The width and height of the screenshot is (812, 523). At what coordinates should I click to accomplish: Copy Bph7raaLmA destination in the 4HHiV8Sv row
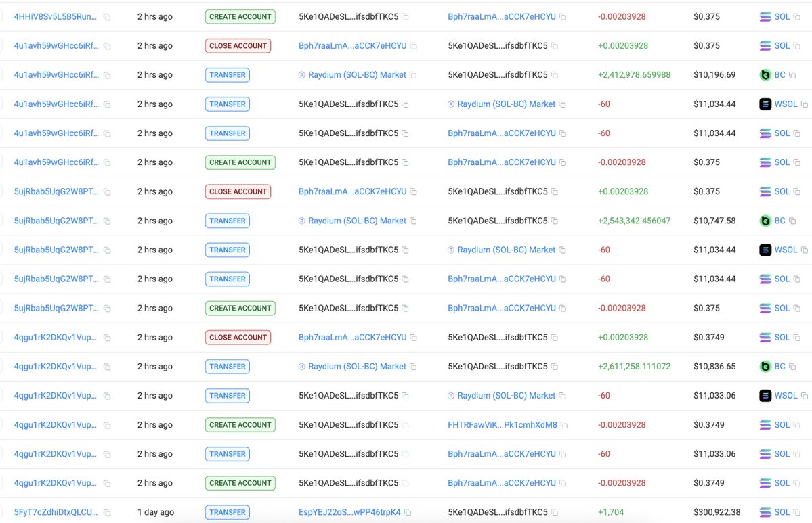click(x=562, y=17)
